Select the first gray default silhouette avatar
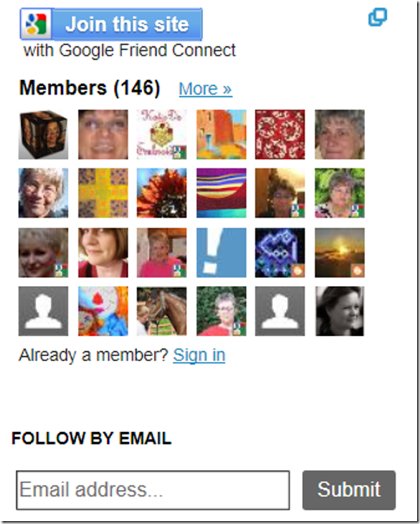420x524 pixels. pos(44,311)
